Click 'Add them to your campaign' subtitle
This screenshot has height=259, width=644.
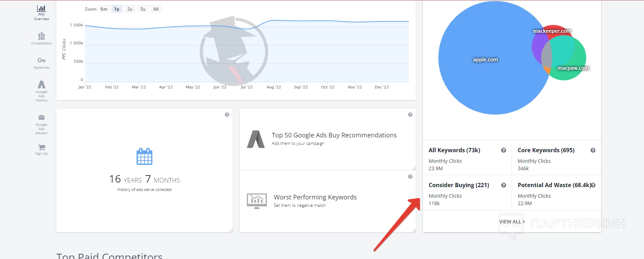[x=298, y=143]
